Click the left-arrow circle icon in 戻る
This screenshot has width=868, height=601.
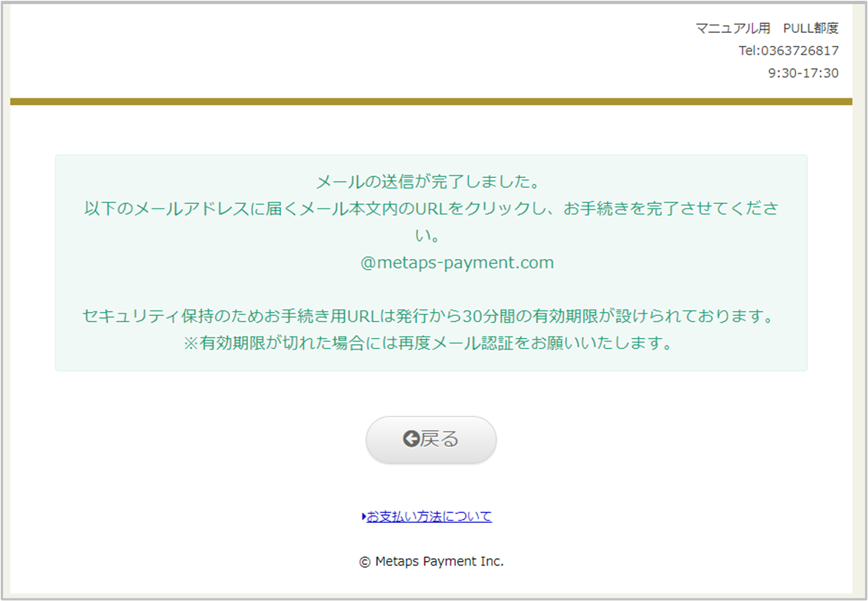pyautogui.click(x=411, y=439)
